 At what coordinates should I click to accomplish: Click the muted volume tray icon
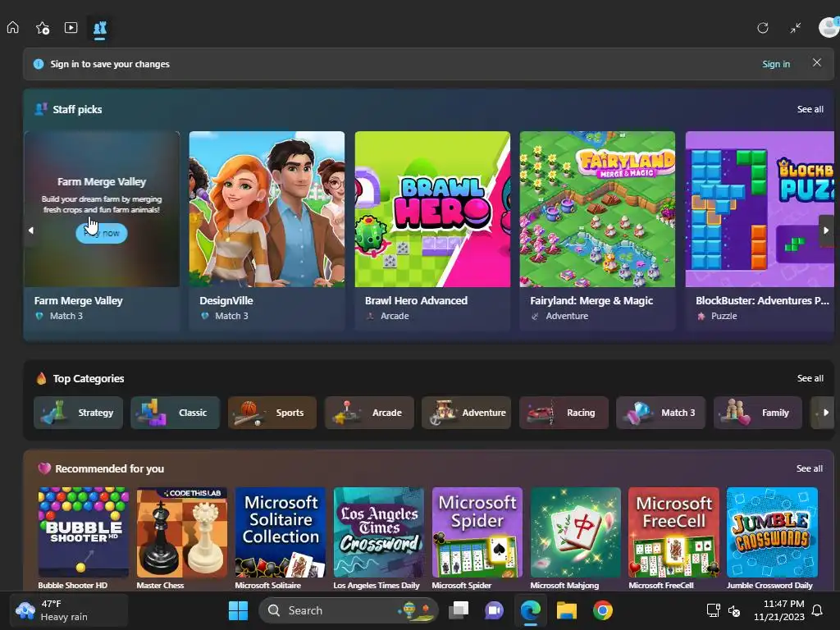click(734, 610)
